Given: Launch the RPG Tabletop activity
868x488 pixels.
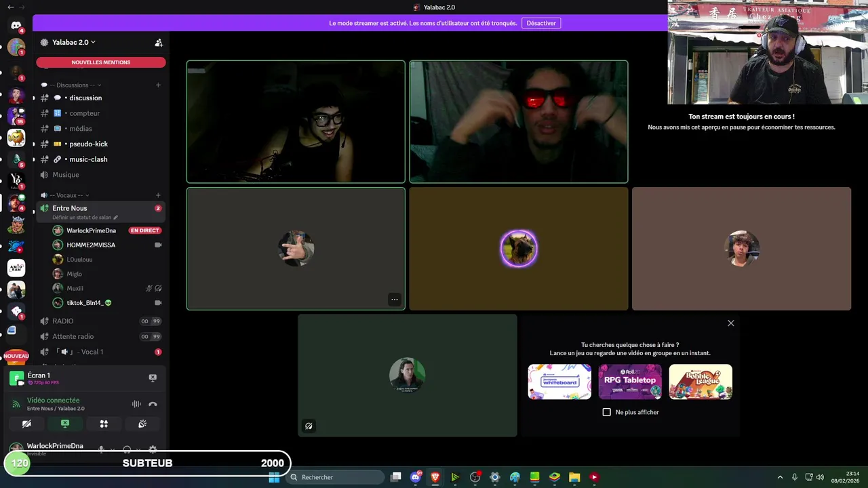Looking at the screenshot, I should [630, 382].
